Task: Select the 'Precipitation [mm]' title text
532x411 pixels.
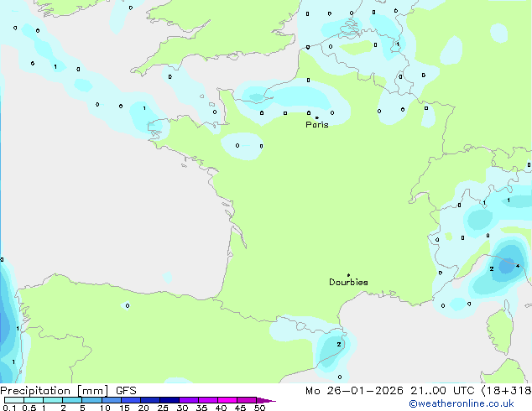Action: click(x=55, y=391)
